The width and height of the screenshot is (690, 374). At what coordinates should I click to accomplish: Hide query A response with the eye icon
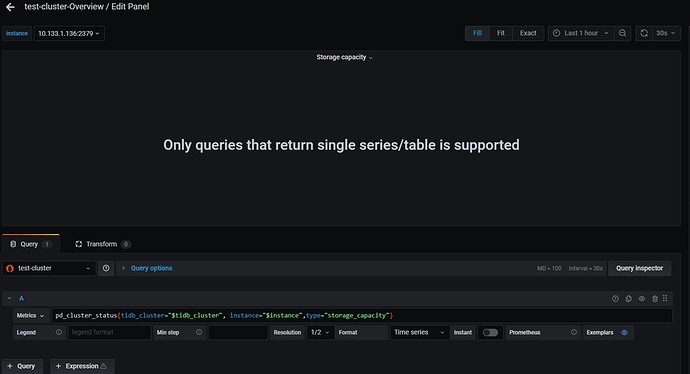pos(642,299)
